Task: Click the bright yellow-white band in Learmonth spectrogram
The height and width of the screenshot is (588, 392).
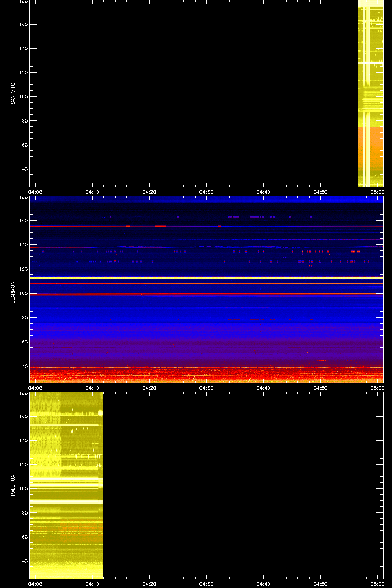Action: click(x=206, y=278)
